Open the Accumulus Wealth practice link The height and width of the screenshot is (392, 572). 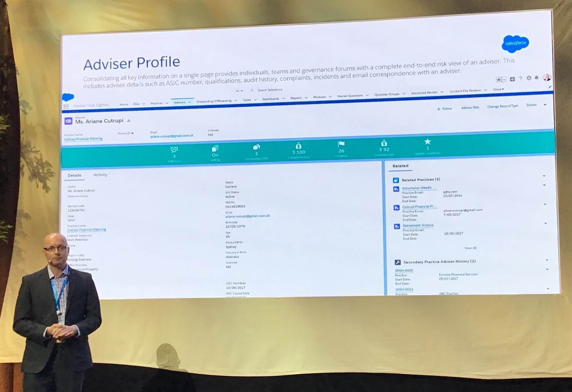coord(417,188)
